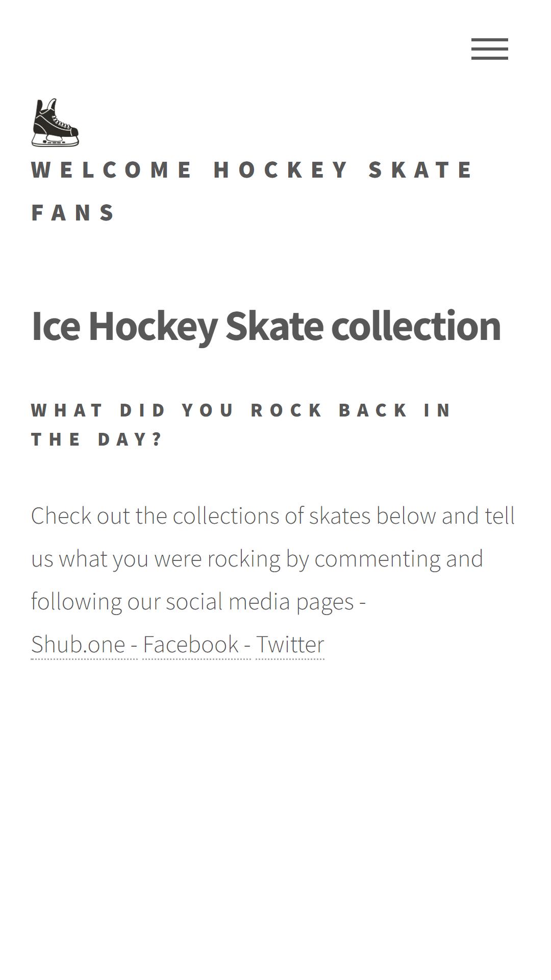Viewport: 551px width, 980px height.
Task: Click the empty area below social links
Action: click(275, 817)
